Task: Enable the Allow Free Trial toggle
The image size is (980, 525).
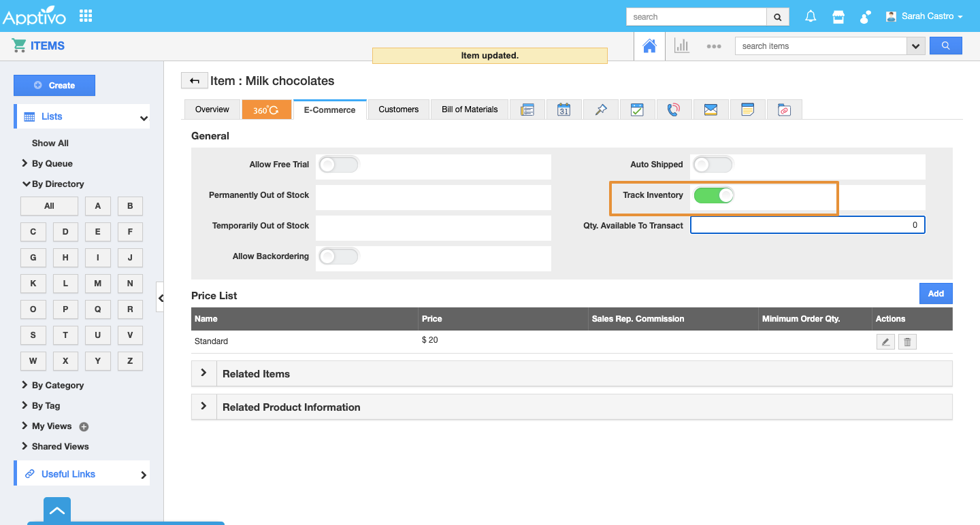Action: [338, 165]
